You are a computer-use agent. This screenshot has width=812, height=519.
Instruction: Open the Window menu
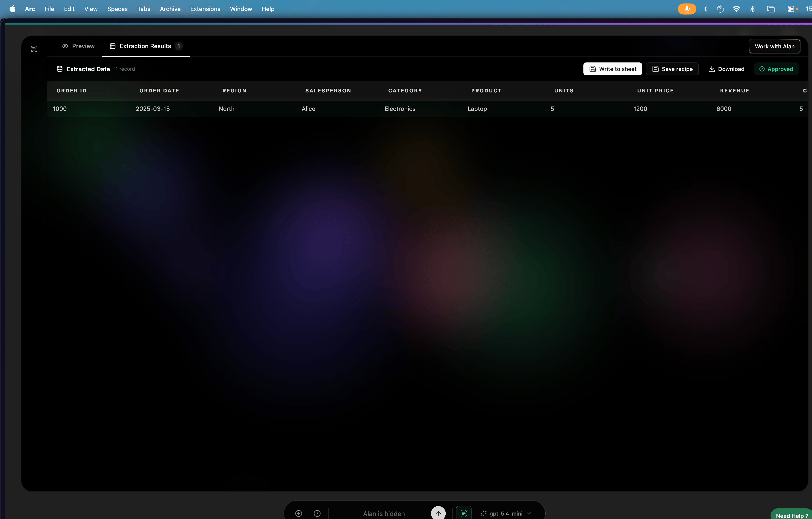point(241,9)
